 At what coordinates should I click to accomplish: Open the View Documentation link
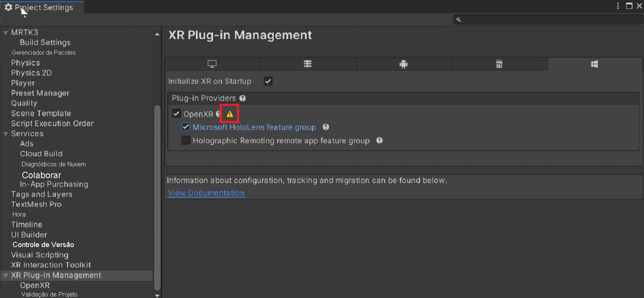[x=206, y=193]
